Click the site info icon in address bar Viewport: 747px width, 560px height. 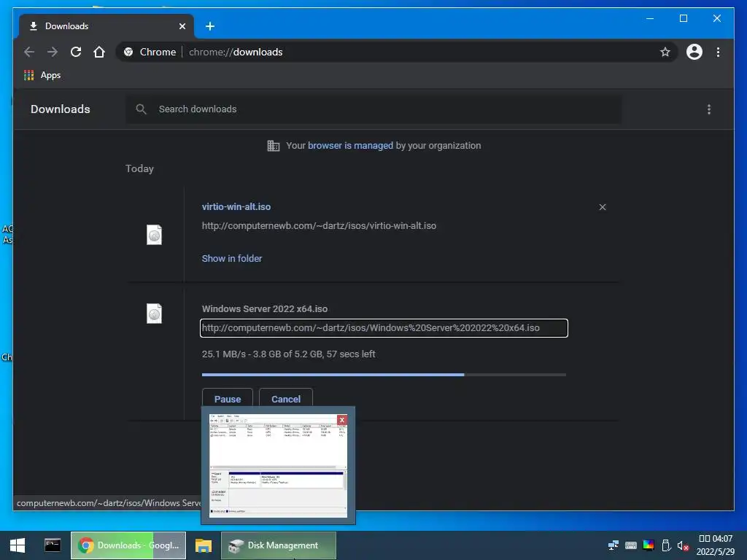[128, 52]
